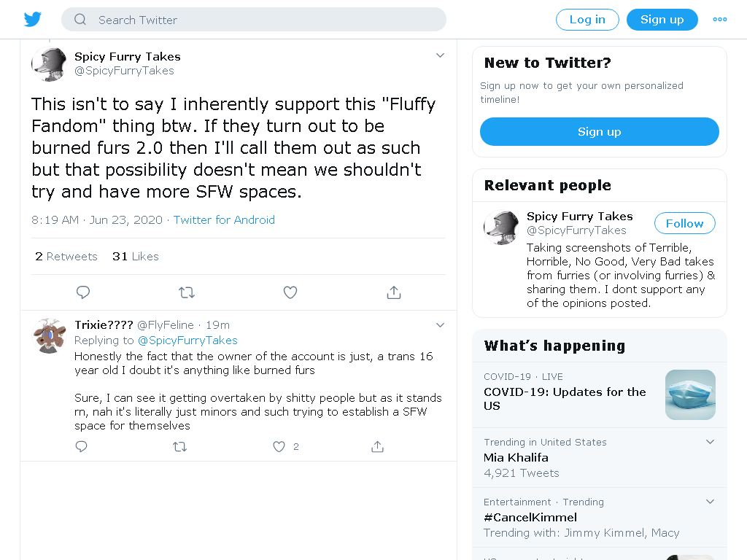Reply to the main Spicy Furry Takes tweet
Screen dimensions: 747x560
click(x=83, y=292)
